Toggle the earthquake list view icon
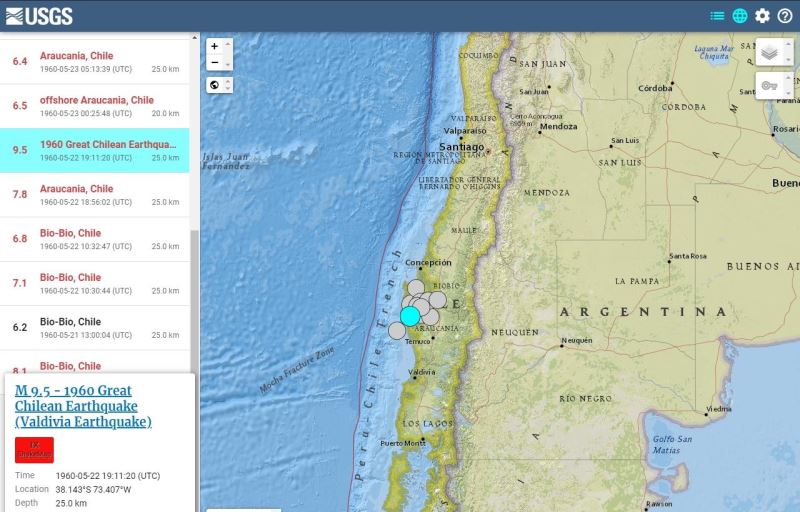The width and height of the screenshot is (800, 512). 717,16
